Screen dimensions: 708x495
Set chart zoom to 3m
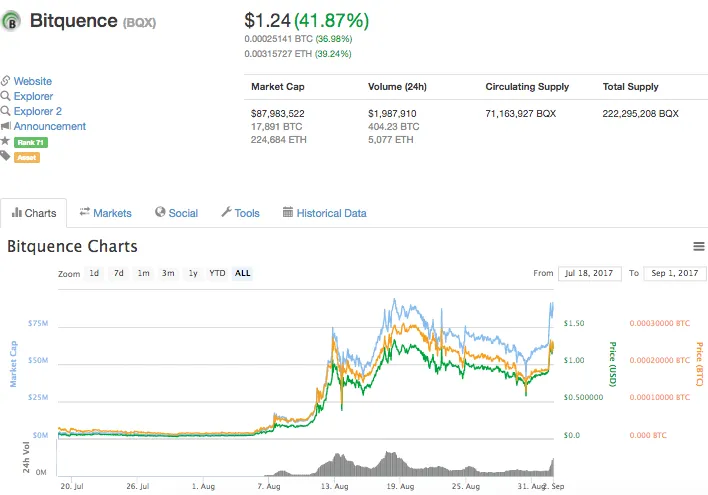click(x=168, y=273)
